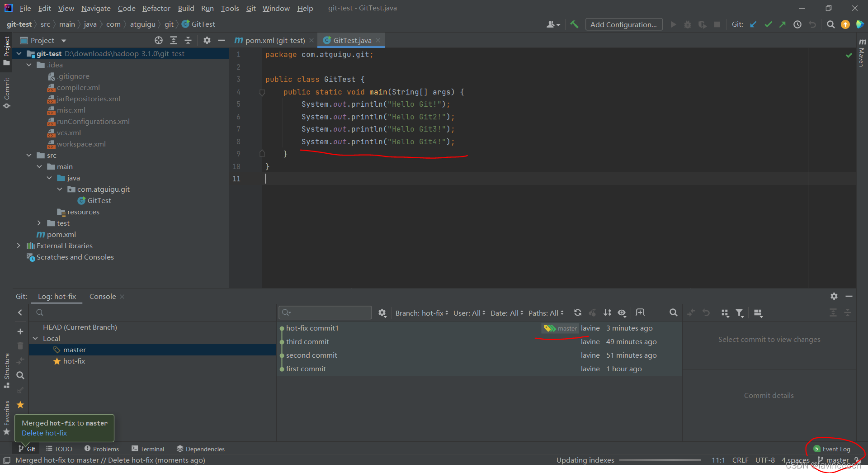Click the orange IDE update icon
Image resolution: width=868 pixels, height=473 pixels.
point(845,24)
